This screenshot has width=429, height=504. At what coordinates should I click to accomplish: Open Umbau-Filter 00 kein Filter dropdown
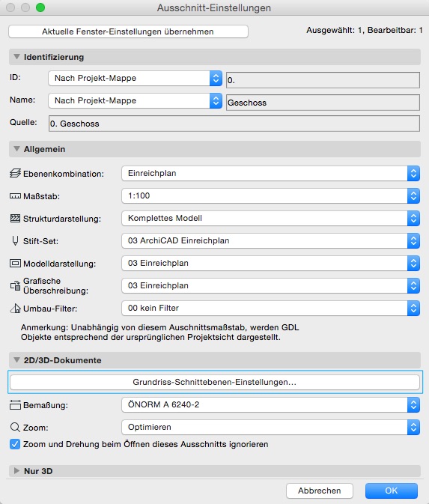tap(270, 309)
